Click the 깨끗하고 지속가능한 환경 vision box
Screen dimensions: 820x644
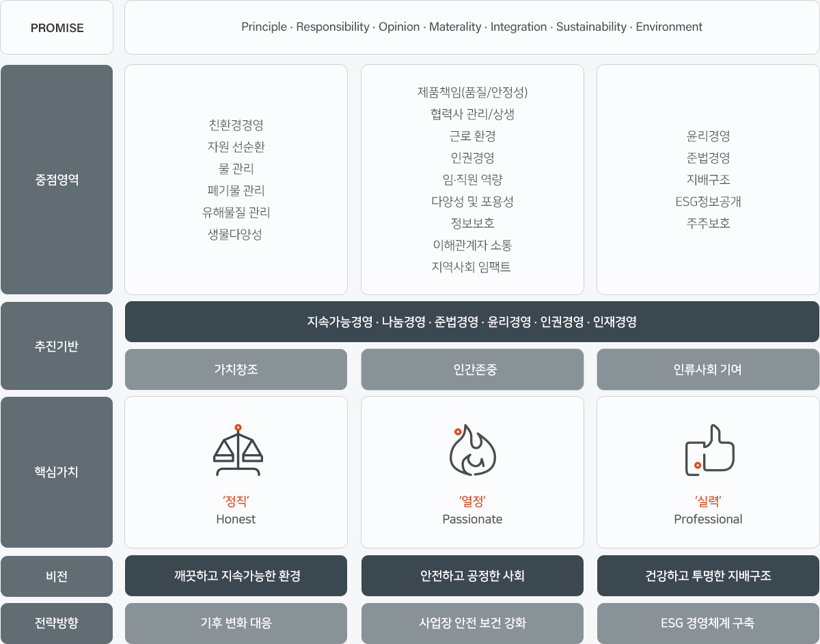[236, 576]
